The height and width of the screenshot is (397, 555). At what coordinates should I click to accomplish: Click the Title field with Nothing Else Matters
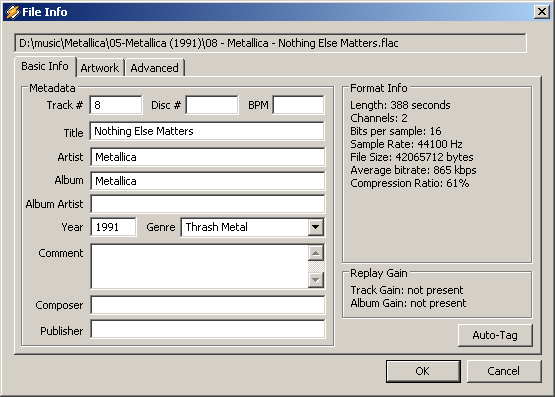[207, 131]
